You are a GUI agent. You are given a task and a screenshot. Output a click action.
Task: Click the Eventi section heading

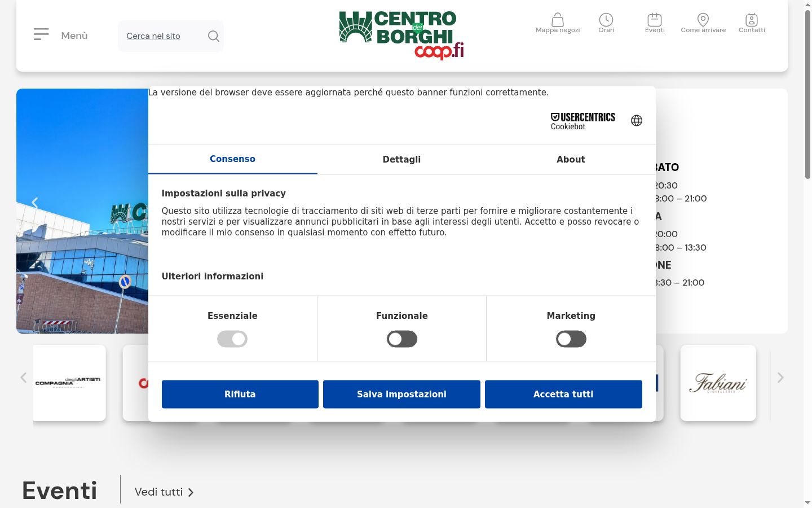[x=60, y=491]
